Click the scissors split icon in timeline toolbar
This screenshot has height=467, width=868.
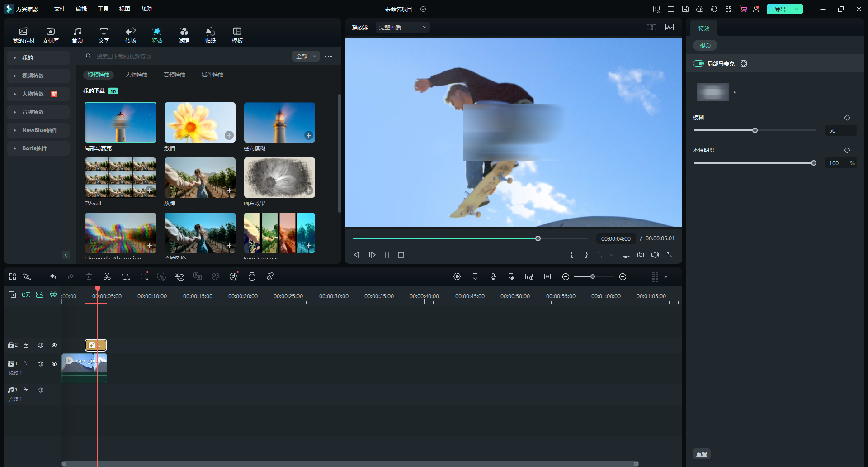[x=107, y=276]
